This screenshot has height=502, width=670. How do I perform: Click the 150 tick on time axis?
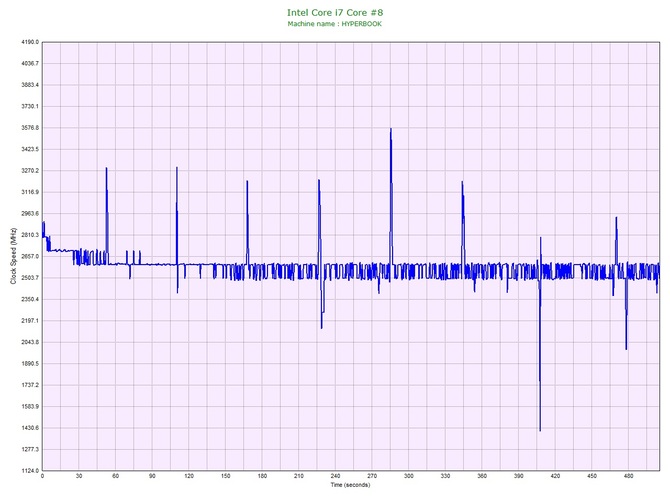coord(226,476)
